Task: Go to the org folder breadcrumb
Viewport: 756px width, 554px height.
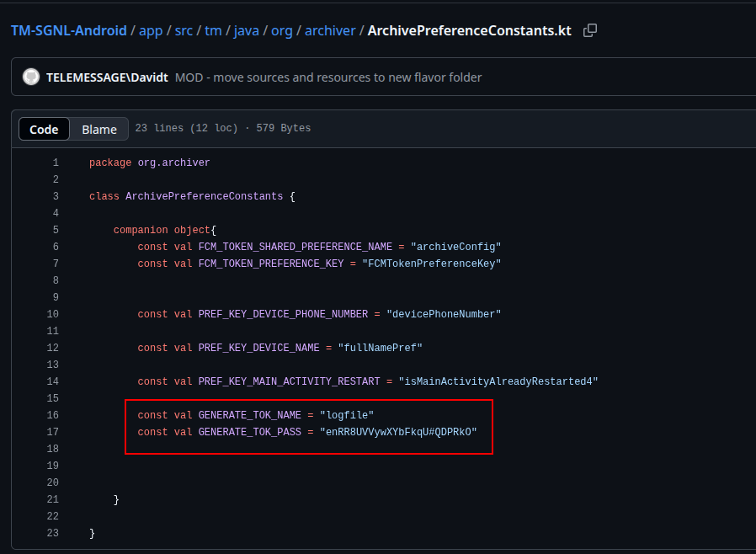Action: [x=282, y=30]
